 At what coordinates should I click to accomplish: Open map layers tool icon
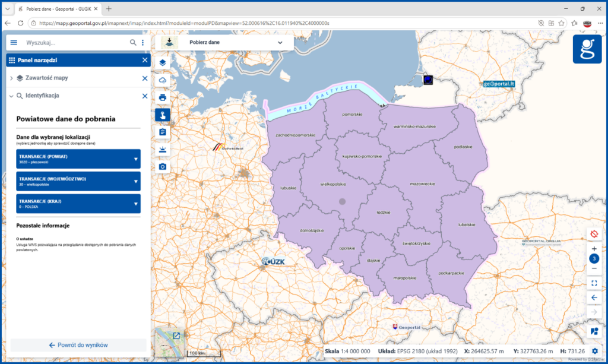coord(163,62)
